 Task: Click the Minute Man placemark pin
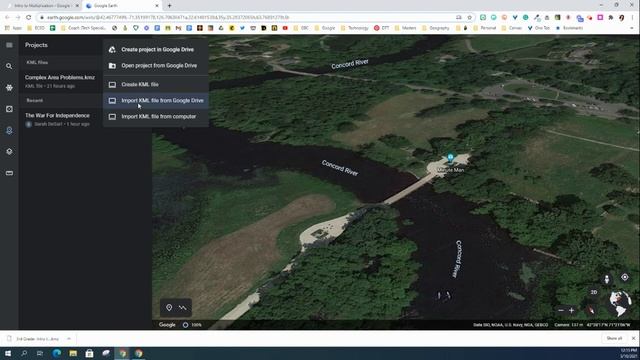(x=450, y=158)
